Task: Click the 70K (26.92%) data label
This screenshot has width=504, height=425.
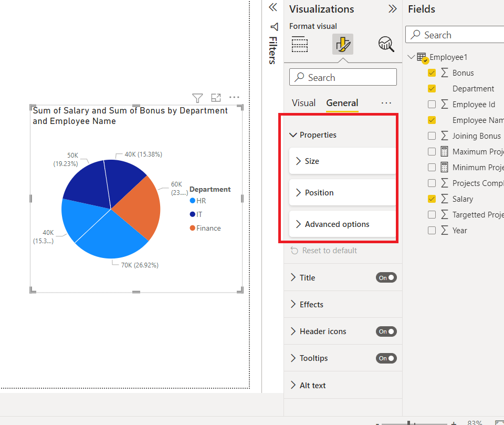Action: pyautogui.click(x=140, y=265)
